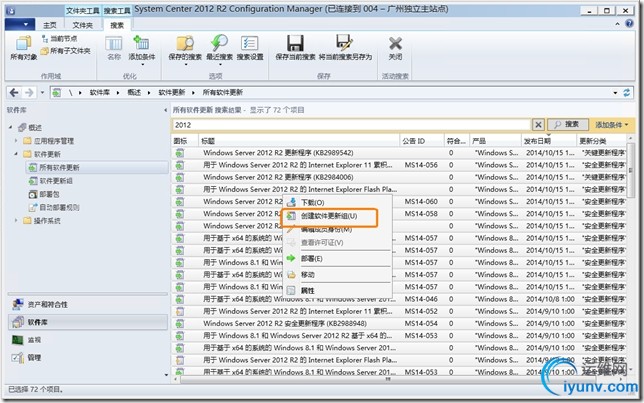
Task: Select 软件更新组 in the tree
Action: 56,181
